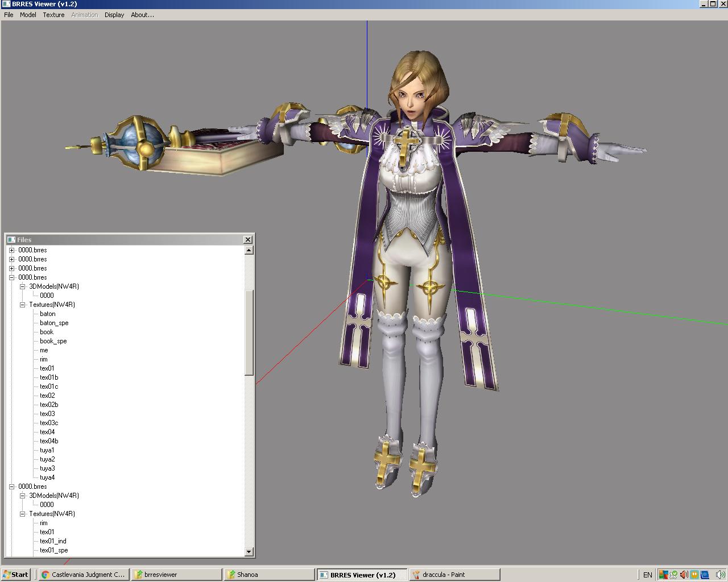Viewport: 728px width, 582px height.
Task: Select the baton texture in the tree
Action: tap(47, 314)
